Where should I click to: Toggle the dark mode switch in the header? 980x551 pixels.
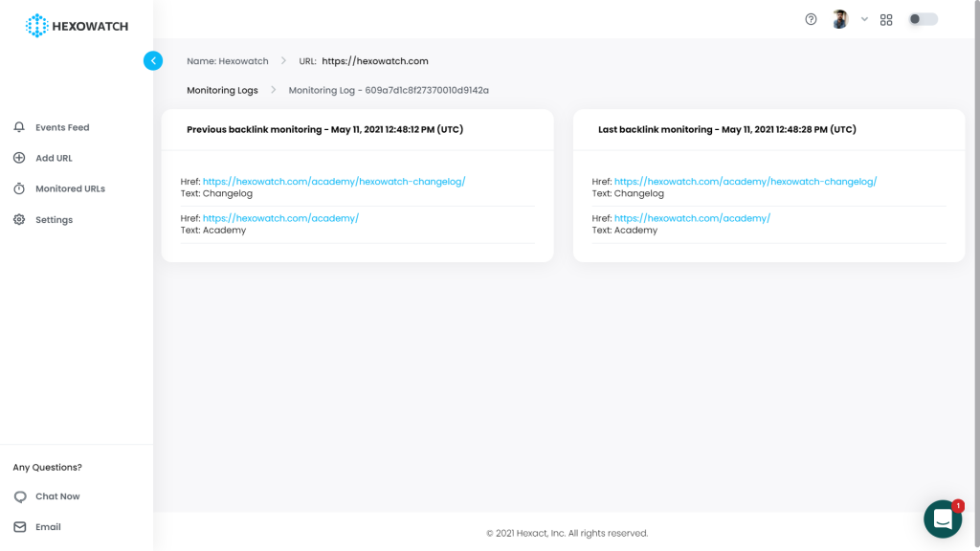click(x=922, y=18)
